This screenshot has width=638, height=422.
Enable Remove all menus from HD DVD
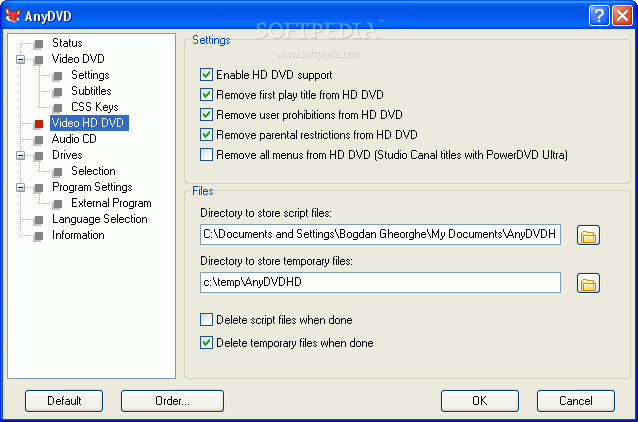(x=206, y=155)
